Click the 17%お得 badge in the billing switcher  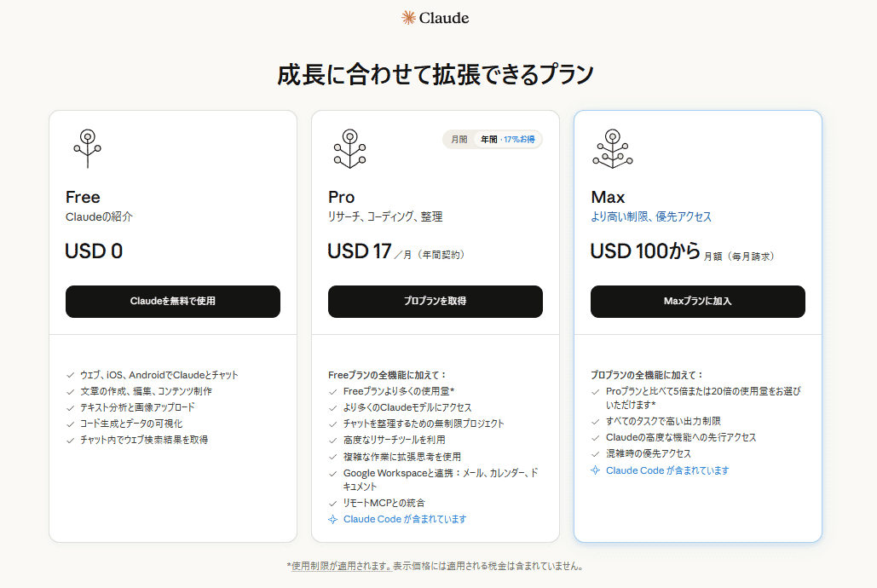coord(522,138)
